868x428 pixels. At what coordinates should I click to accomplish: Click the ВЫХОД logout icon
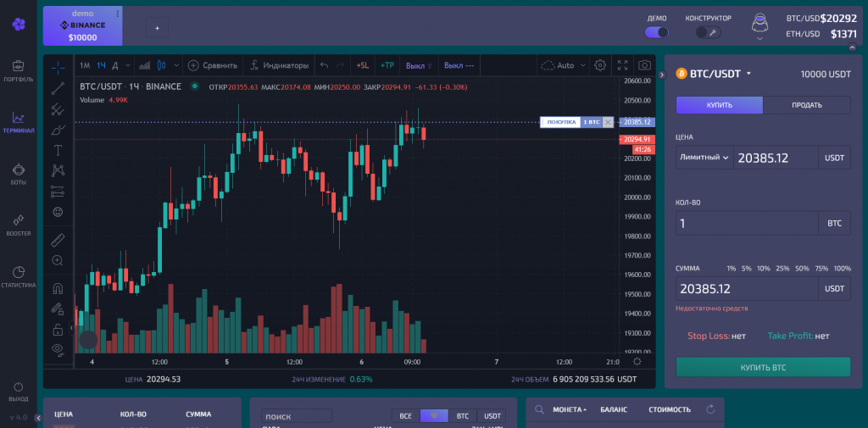(19, 387)
